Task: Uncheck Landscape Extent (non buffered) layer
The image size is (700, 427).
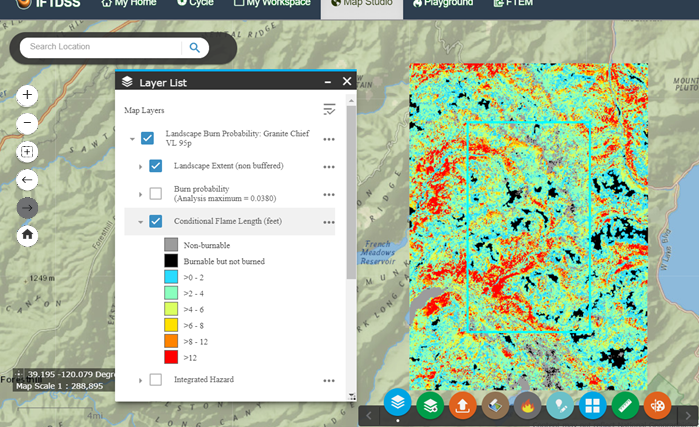Action: [x=155, y=166]
